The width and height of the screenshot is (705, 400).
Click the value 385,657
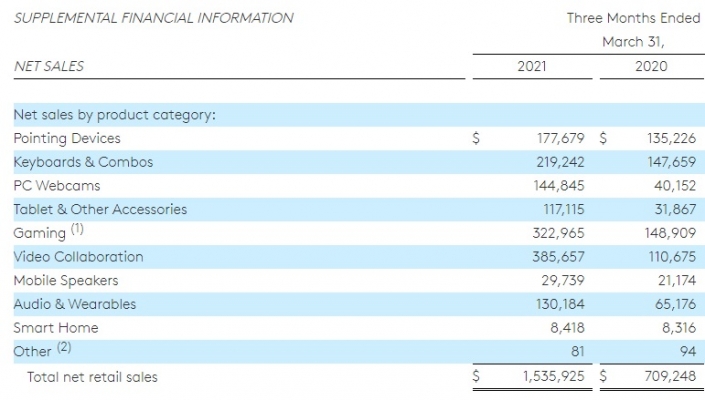click(x=558, y=257)
